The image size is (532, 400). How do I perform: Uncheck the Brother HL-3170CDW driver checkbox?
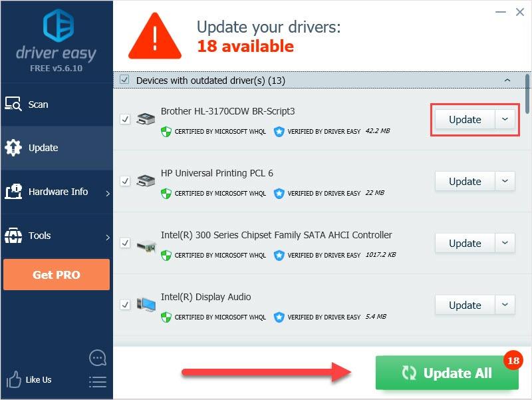(x=125, y=119)
